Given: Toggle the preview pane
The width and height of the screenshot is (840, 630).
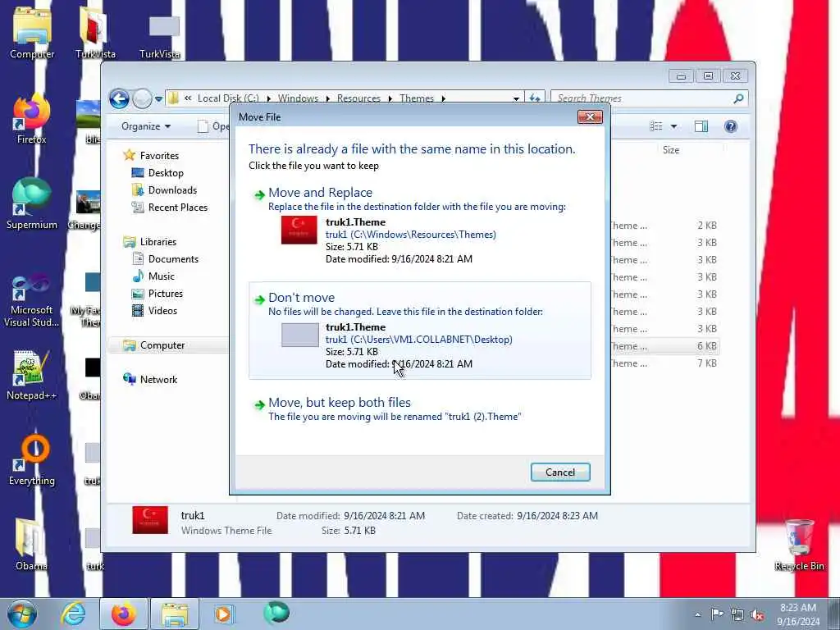Looking at the screenshot, I should coord(701,126).
